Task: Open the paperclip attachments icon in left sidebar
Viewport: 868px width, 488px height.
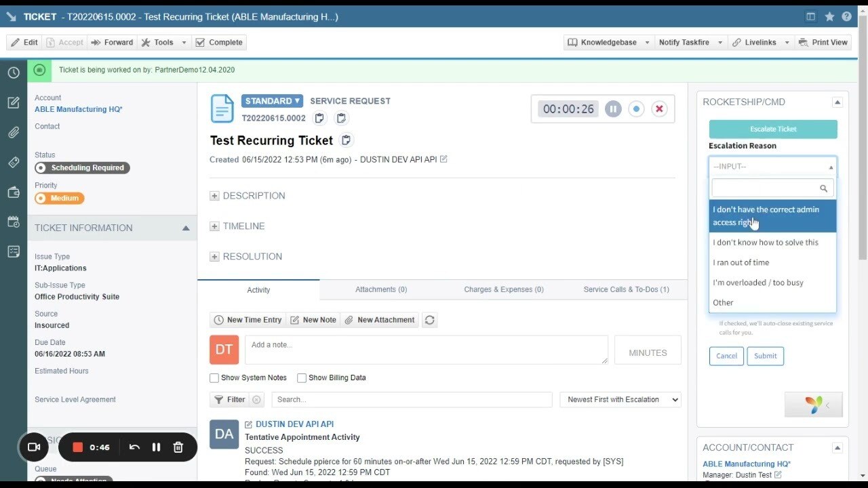Action: pyautogui.click(x=14, y=133)
